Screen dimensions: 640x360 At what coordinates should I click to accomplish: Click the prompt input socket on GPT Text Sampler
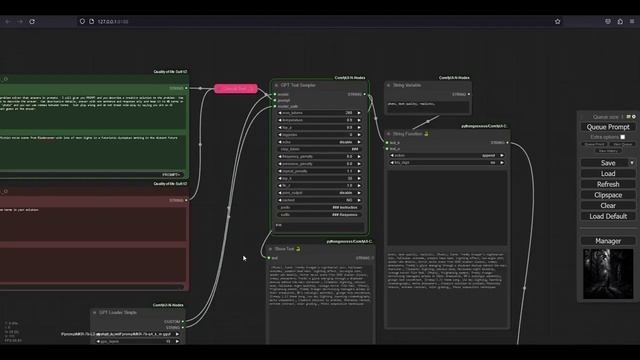click(x=275, y=100)
